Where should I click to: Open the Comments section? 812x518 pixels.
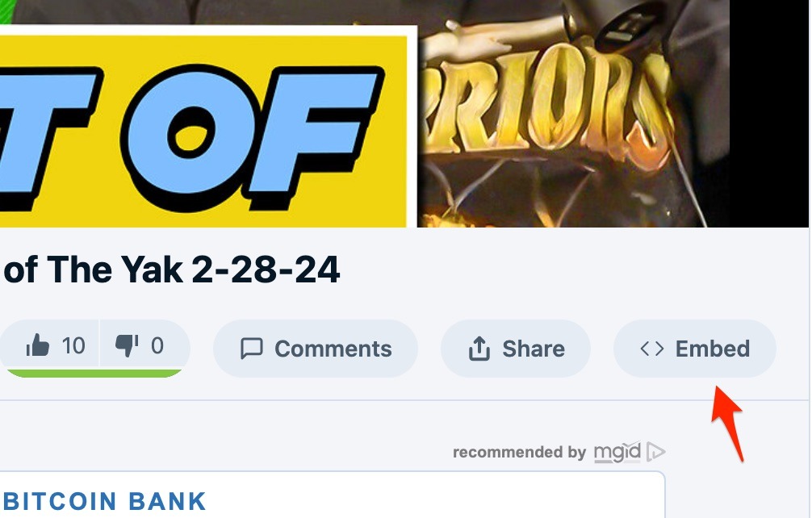pyautogui.click(x=316, y=349)
